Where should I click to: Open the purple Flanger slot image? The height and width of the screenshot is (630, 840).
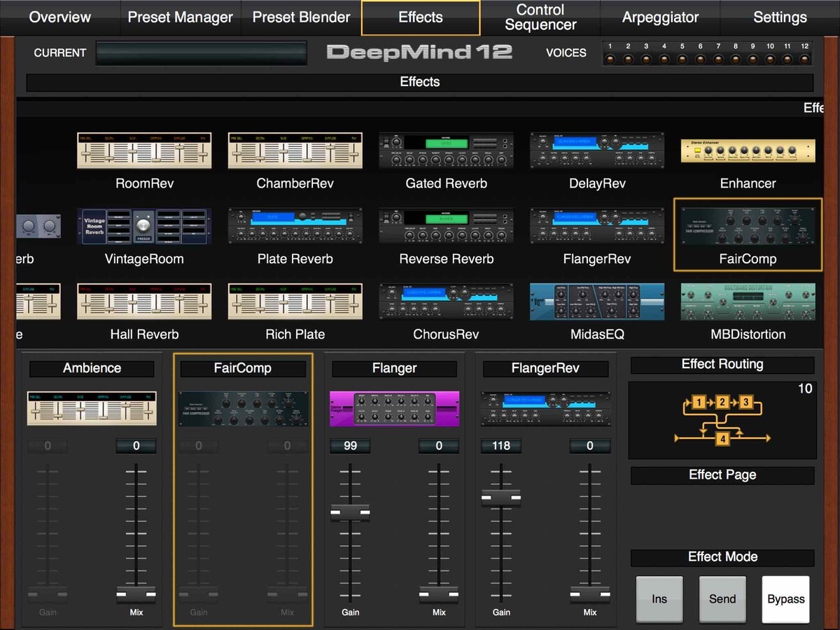tap(395, 408)
